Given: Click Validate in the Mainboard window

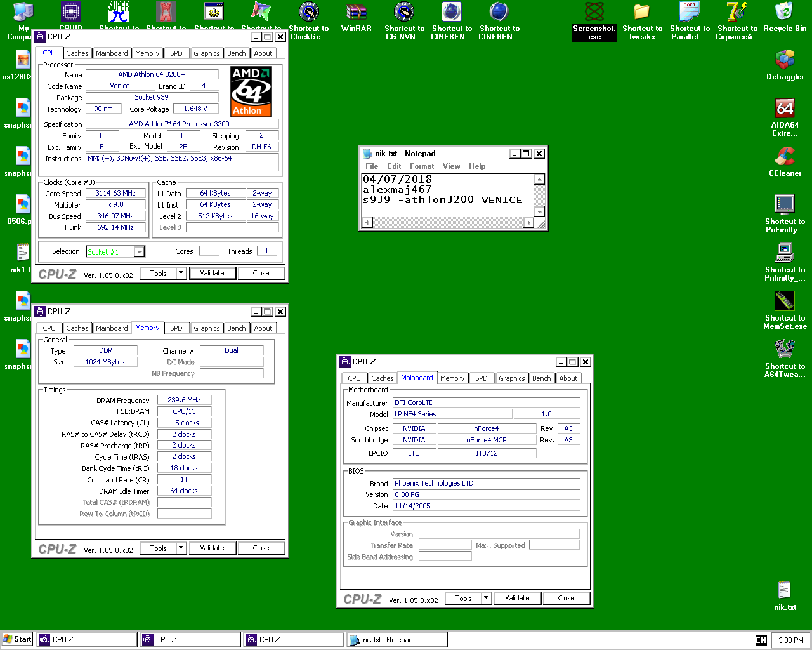Looking at the screenshot, I should click(x=517, y=598).
